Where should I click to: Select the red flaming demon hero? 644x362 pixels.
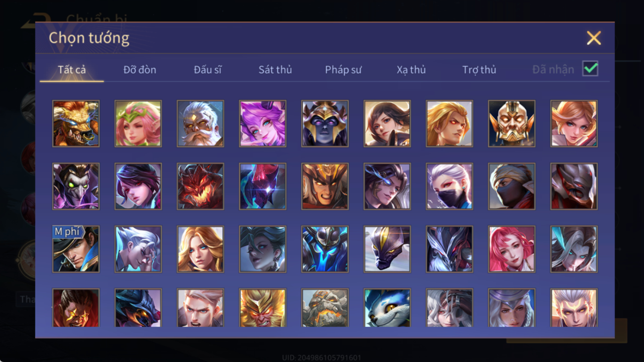click(x=200, y=186)
